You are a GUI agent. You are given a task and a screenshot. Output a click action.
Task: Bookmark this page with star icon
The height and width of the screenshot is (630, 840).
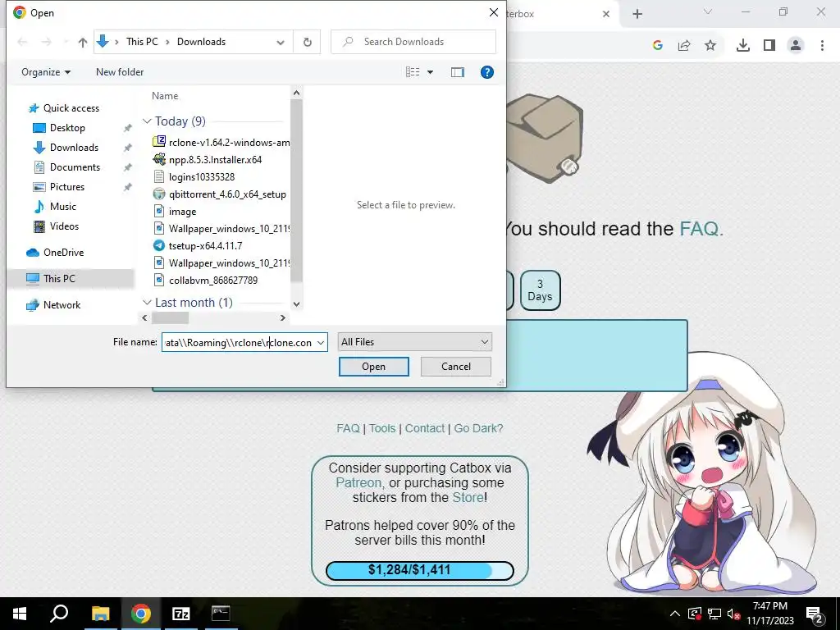[x=710, y=46]
